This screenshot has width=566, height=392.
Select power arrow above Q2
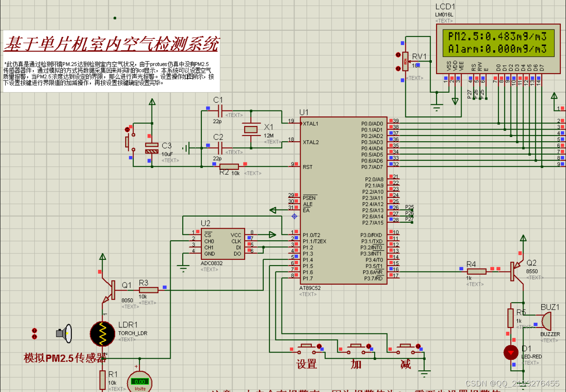[x=524, y=239]
